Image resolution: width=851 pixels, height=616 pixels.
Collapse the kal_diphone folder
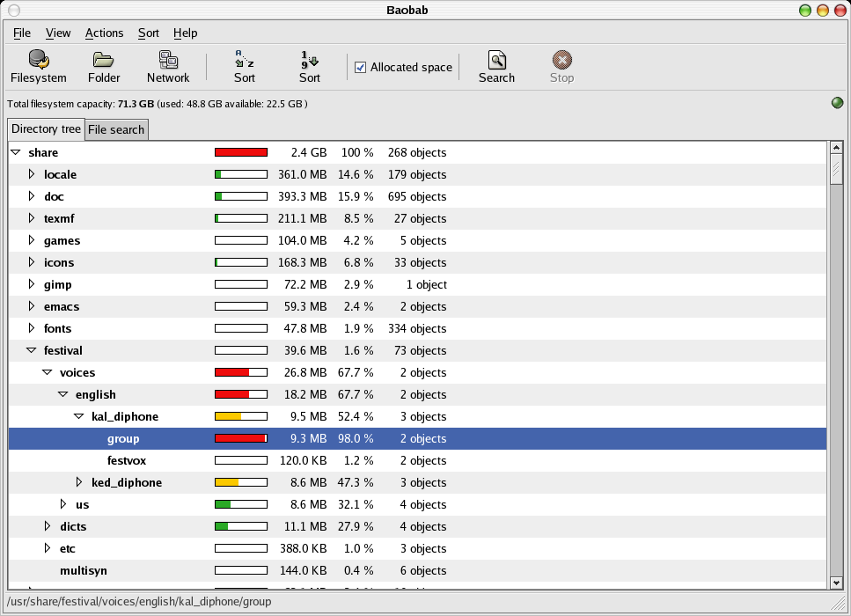(78, 416)
